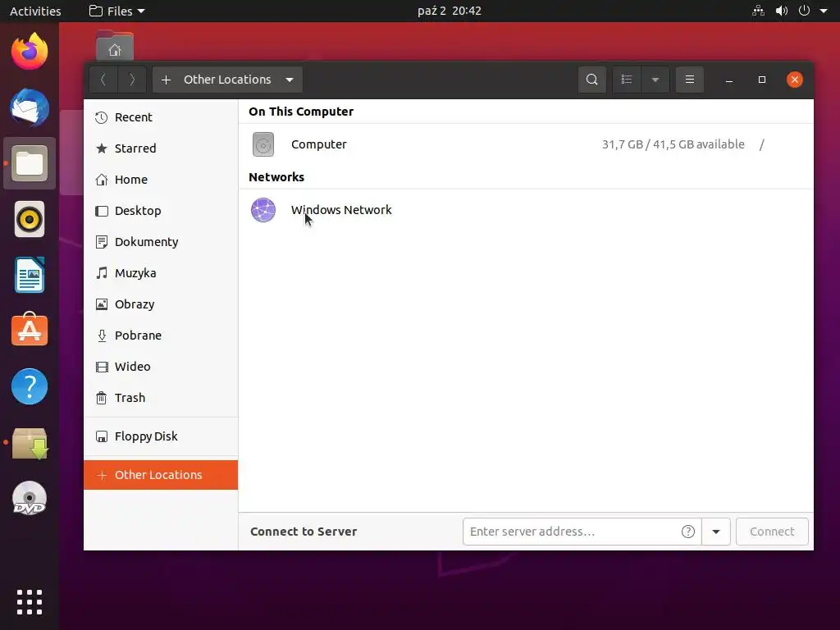840x630 pixels.
Task: Click the Files icon in the dock
Action: click(30, 163)
